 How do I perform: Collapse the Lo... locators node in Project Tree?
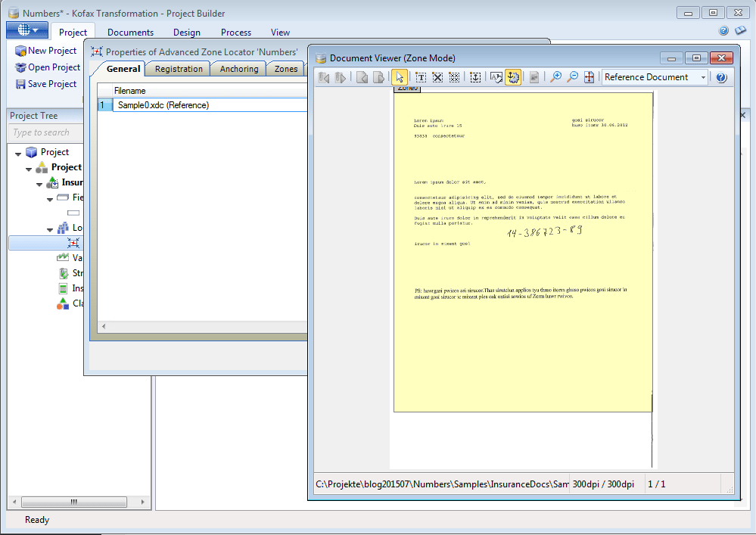50,229
